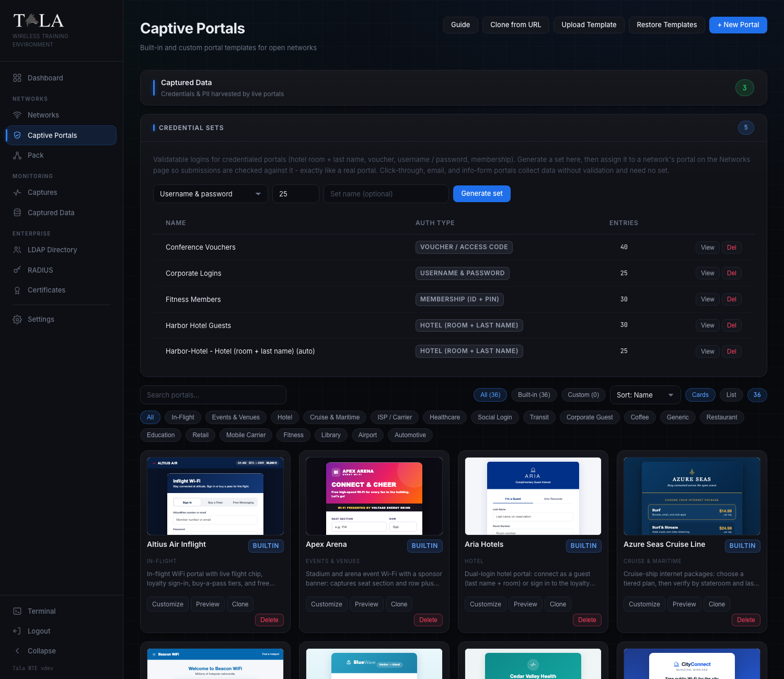Click the Search portals field
This screenshot has height=679, width=784.
[213, 395]
